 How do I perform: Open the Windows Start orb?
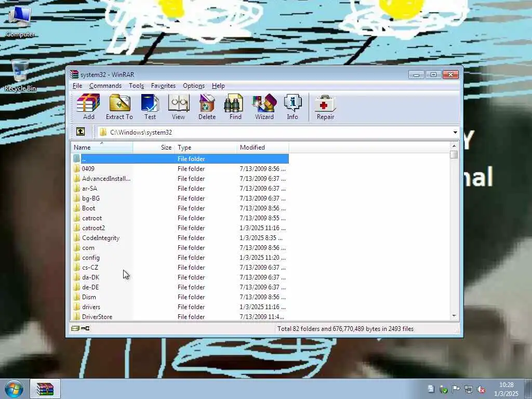tap(14, 389)
